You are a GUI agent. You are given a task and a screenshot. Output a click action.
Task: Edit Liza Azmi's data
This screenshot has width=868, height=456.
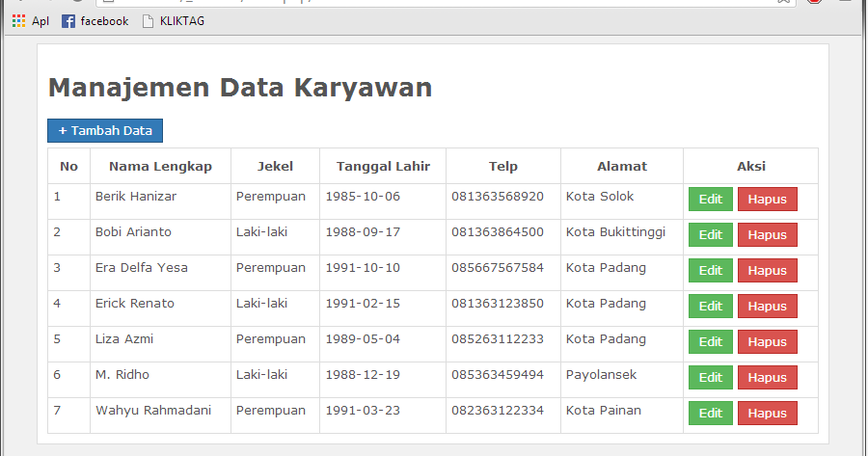(x=710, y=342)
